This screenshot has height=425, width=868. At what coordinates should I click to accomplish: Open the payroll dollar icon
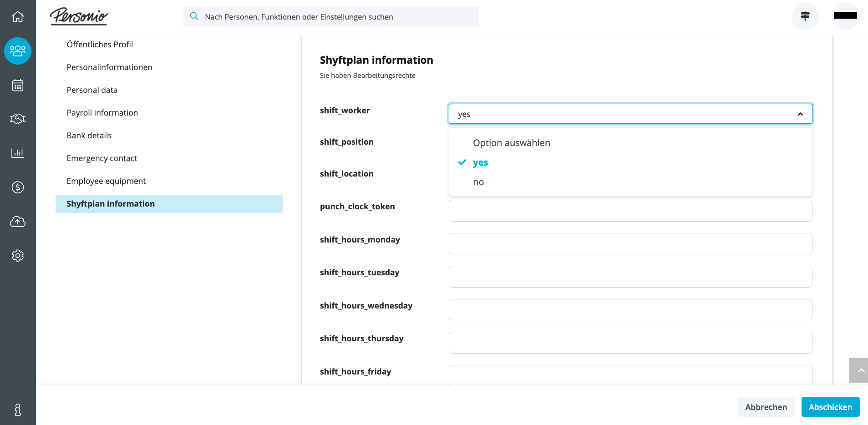(18, 187)
